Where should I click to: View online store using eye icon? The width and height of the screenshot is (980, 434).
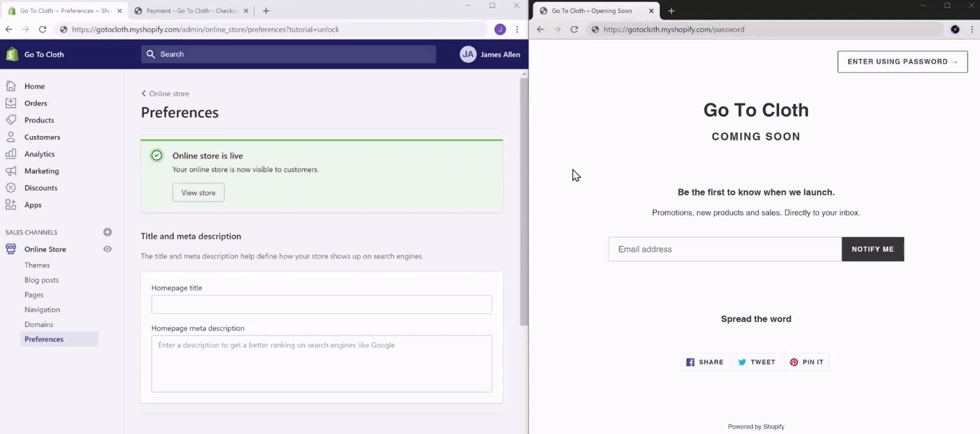(x=108, y=249)
